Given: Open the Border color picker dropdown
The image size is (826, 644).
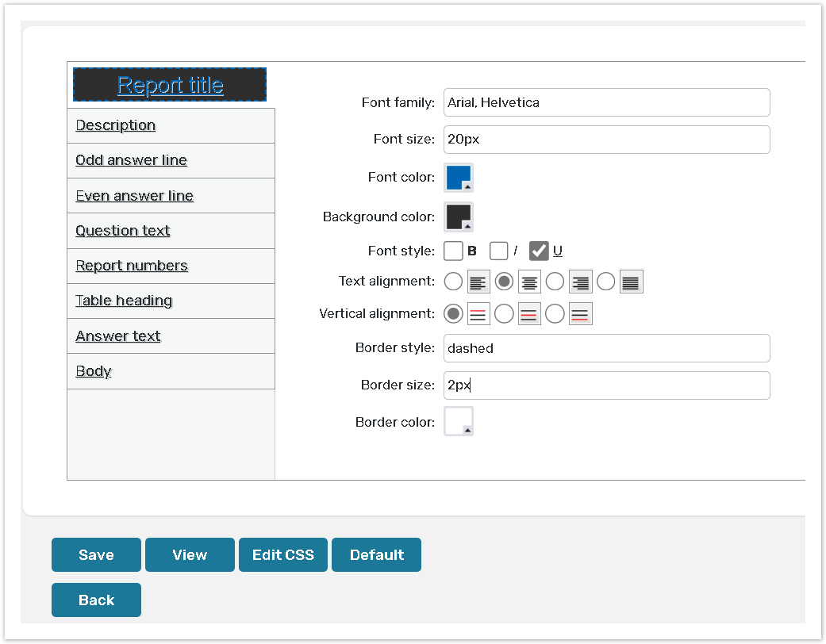Looking at the screenshot, I should 459,422.
